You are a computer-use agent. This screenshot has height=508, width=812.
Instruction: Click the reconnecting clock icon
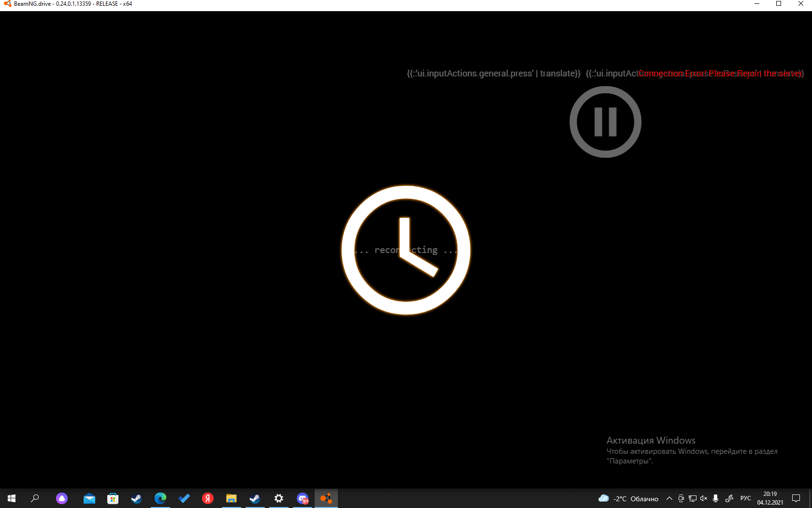(406, 250)
